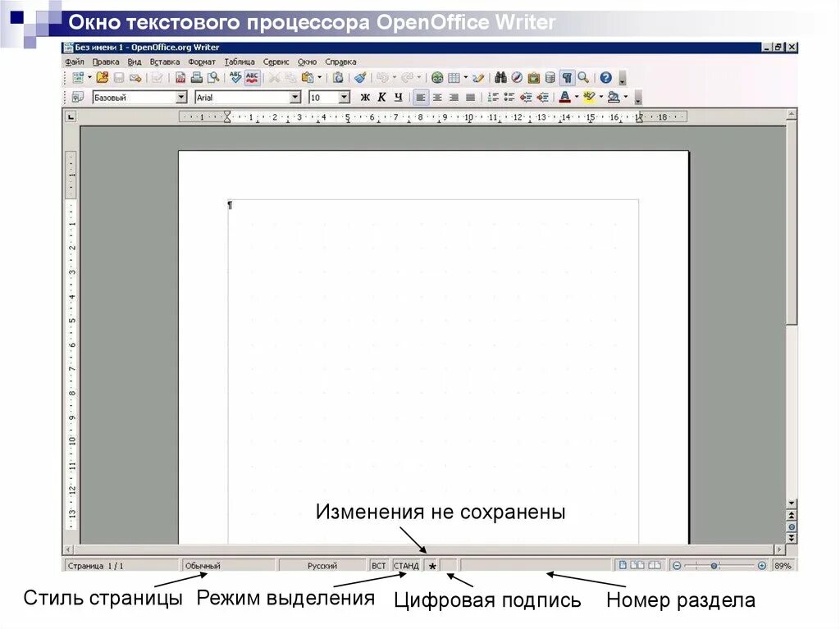Expand New document dropdown arrow
840x629 pixels.
pyautogui.click(x=89, y=77)
